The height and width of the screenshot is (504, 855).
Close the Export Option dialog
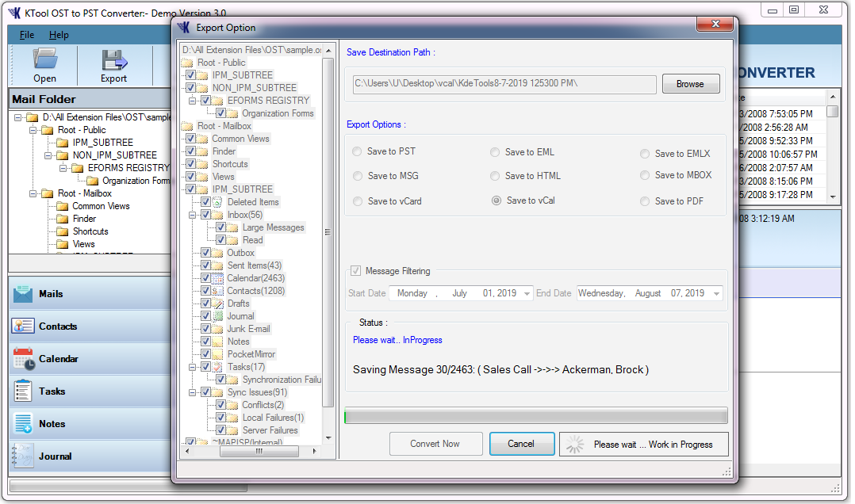(x=715, y=24)
